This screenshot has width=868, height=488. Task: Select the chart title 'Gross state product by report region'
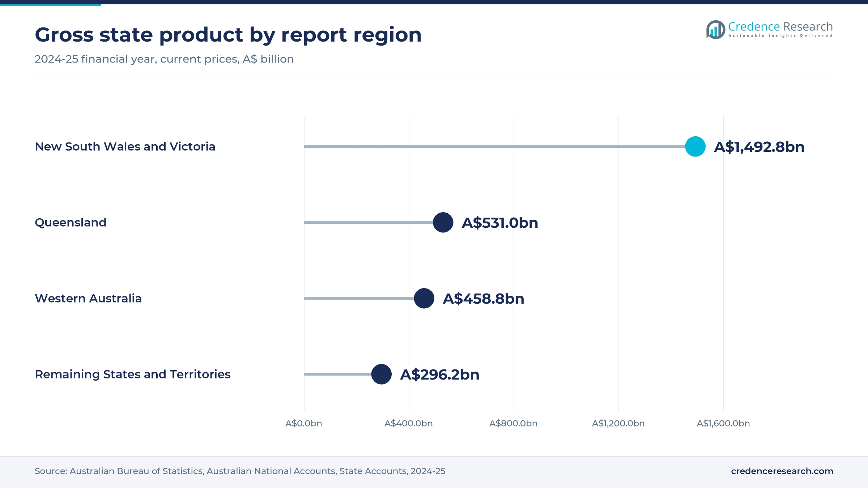[x=228, y=35]
